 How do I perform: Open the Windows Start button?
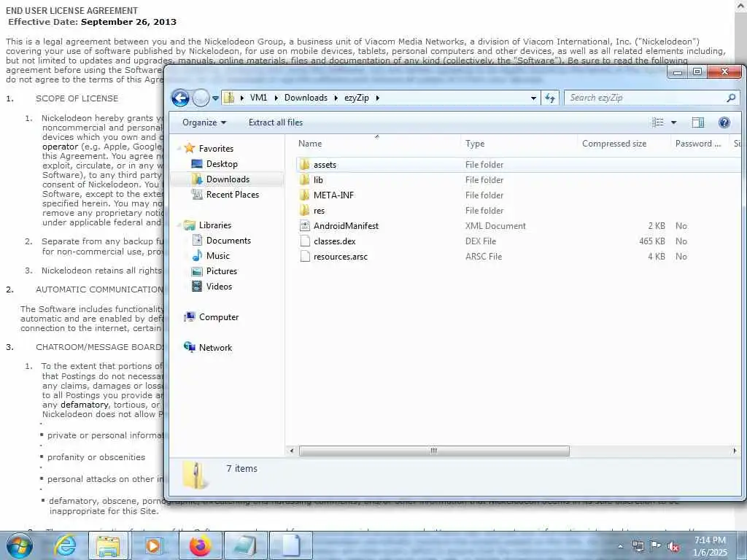click(x=19, y=545)
